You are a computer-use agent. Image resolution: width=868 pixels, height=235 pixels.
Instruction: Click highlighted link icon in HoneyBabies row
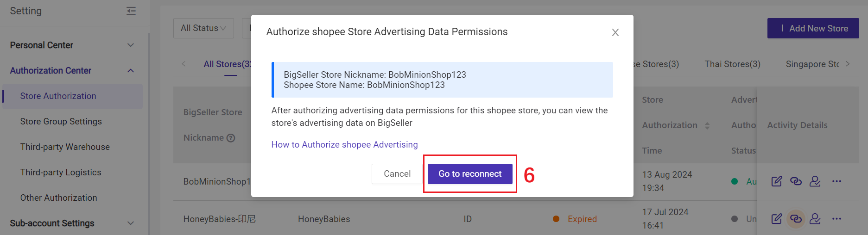[x=796, y=219]
